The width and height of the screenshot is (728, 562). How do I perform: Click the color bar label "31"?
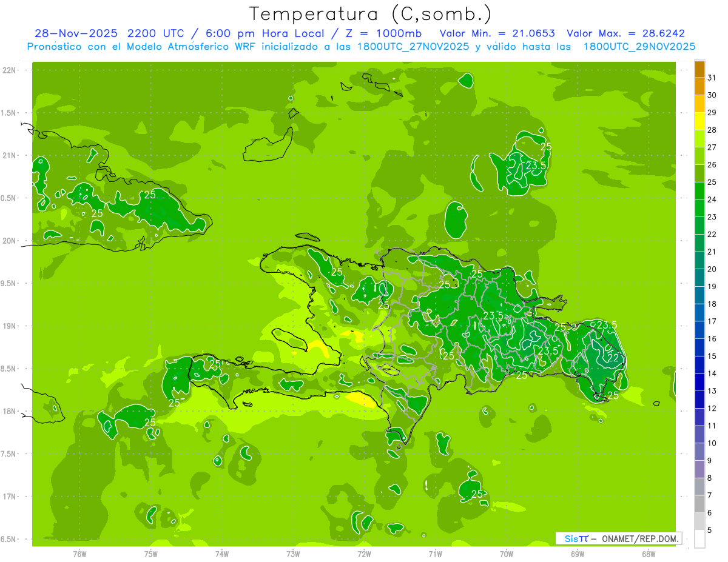[712, 78]
